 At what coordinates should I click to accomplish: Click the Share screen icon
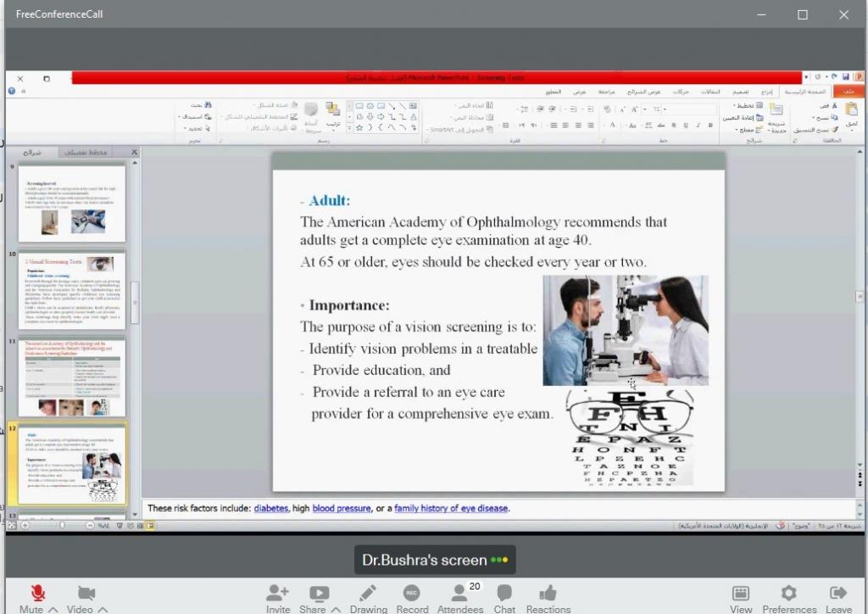pyautogui.click(x=319, y=593)
